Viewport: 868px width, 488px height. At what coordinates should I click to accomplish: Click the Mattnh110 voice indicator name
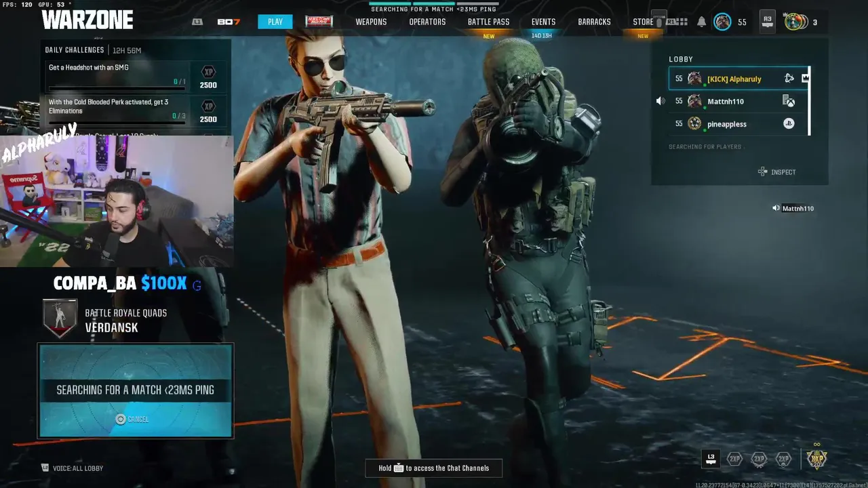point(797,208)
